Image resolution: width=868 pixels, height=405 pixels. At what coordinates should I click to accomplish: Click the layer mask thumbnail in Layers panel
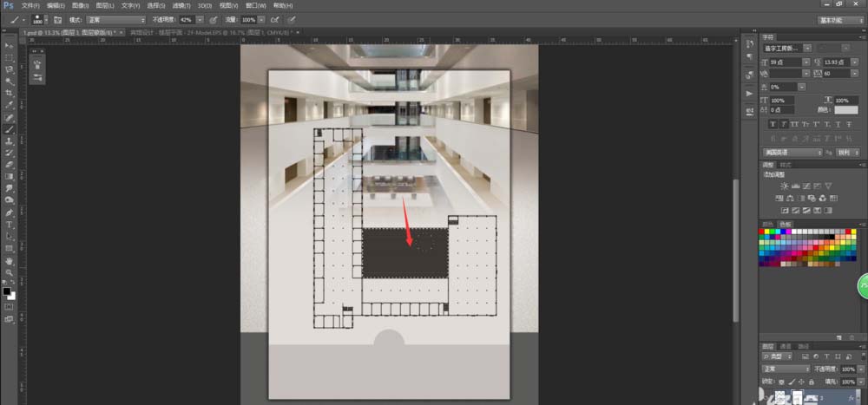click(797, 396)
